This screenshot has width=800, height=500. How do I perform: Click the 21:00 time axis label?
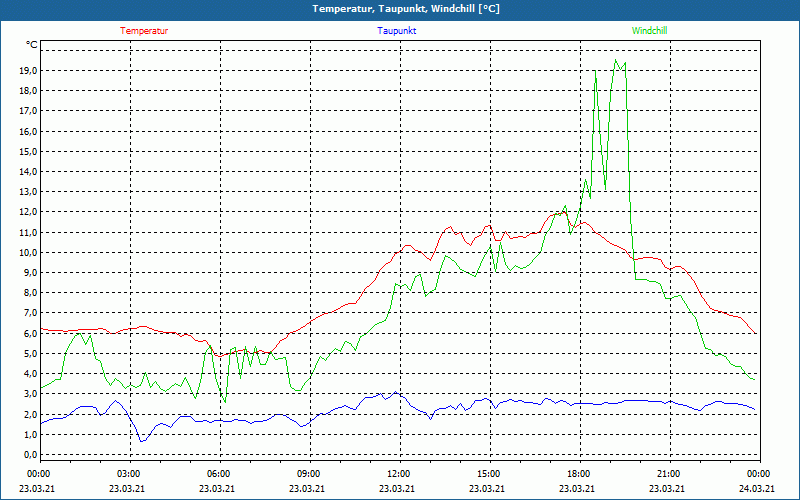click(x=667, y=474)
